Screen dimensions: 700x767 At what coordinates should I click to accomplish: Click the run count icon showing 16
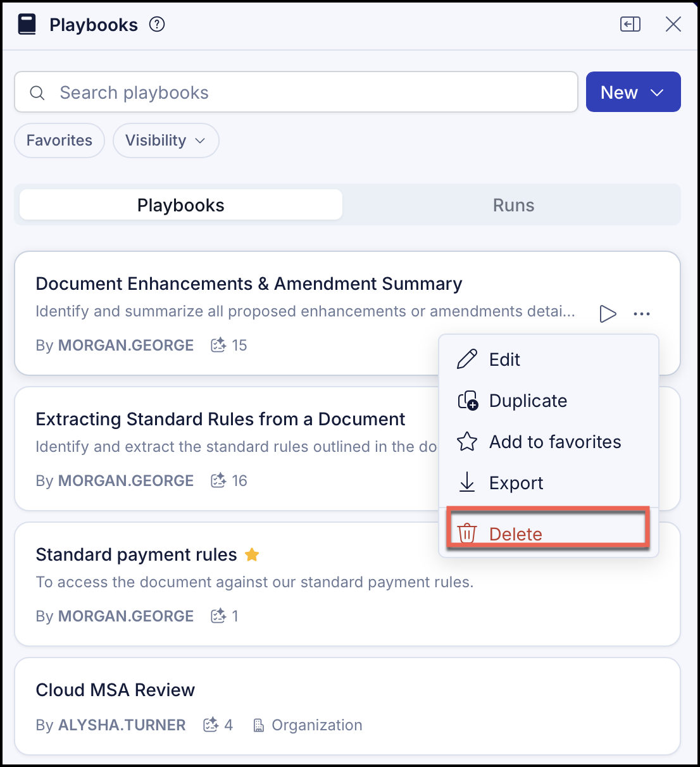coord(218,480)
